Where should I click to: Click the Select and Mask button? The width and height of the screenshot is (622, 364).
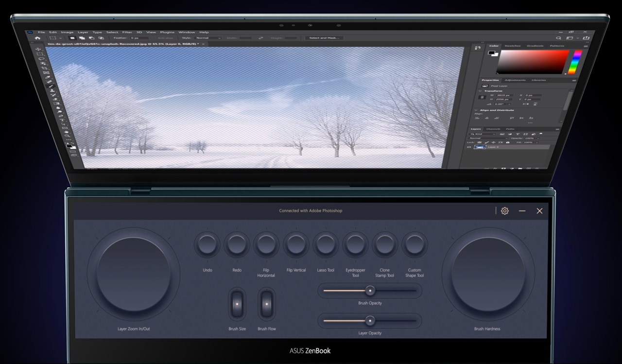click(x=324, y=38)
